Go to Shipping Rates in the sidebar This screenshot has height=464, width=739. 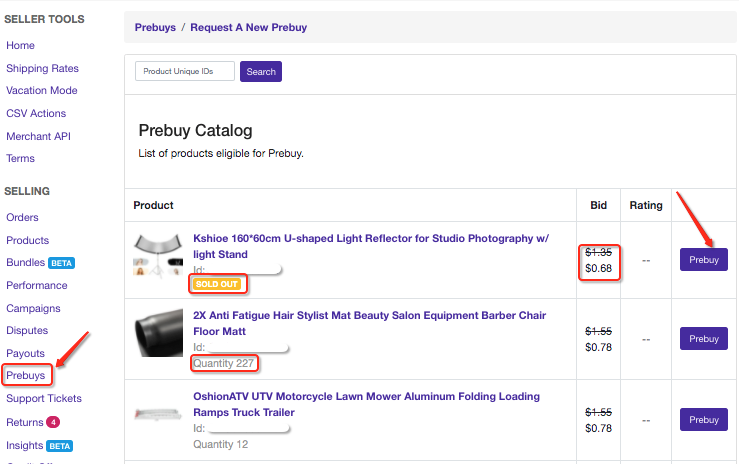click(x=42, y=68)
